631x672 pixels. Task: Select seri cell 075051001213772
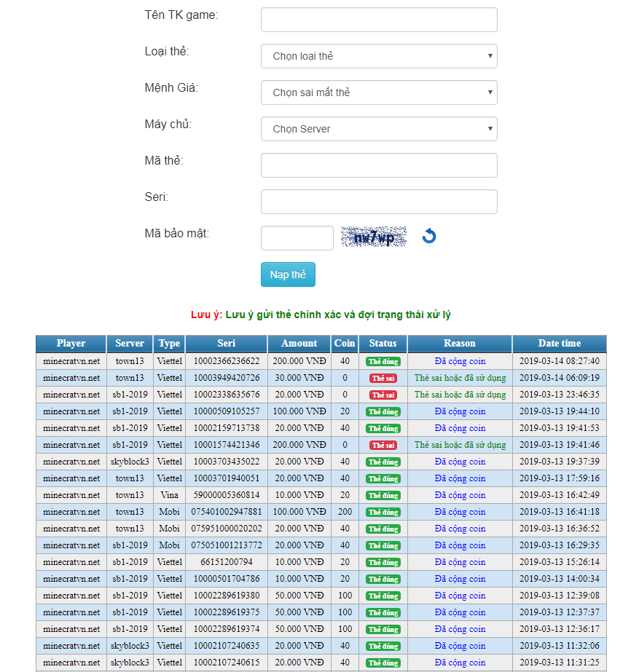click(x=227, y=545)
